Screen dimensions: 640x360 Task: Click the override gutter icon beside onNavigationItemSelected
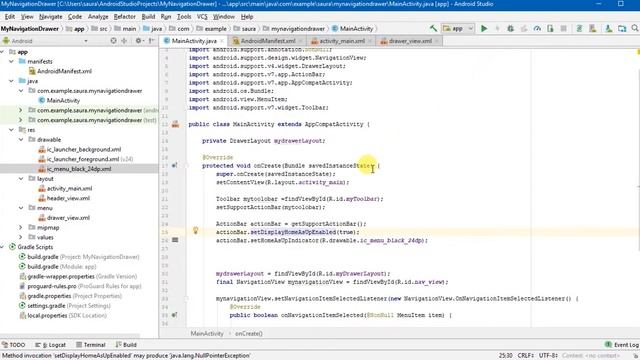point(175,315)
